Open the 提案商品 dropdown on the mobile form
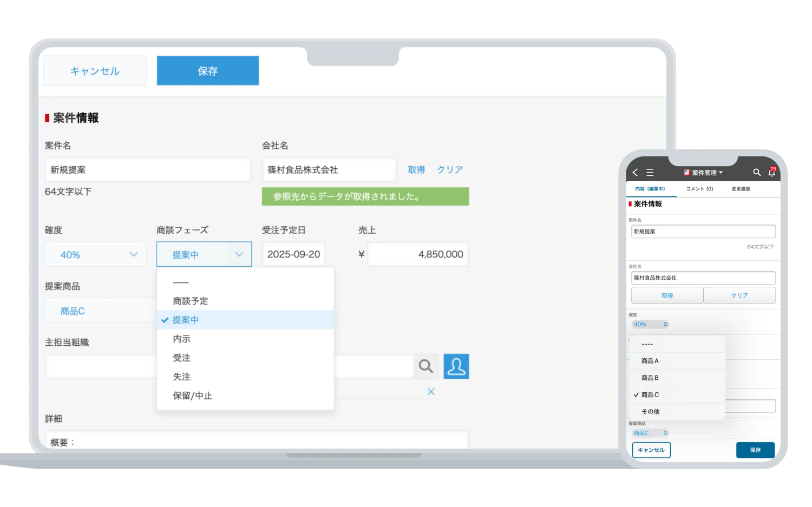 click(650, 433)
